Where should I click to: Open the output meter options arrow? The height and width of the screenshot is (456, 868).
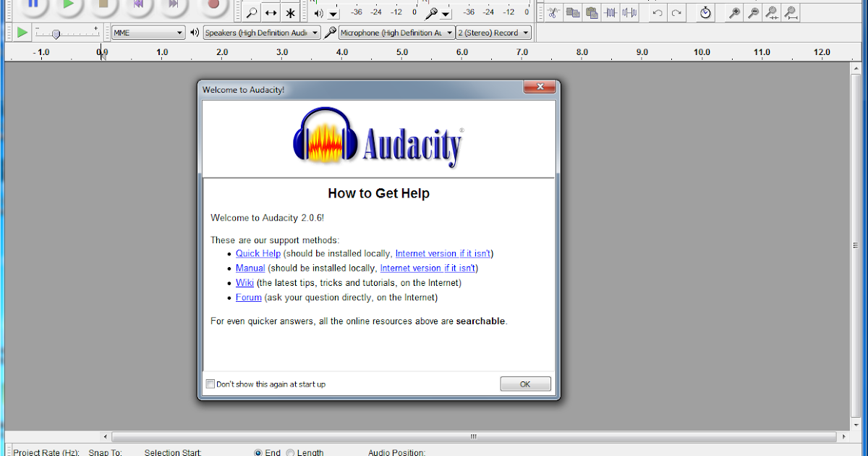(333, 14)
